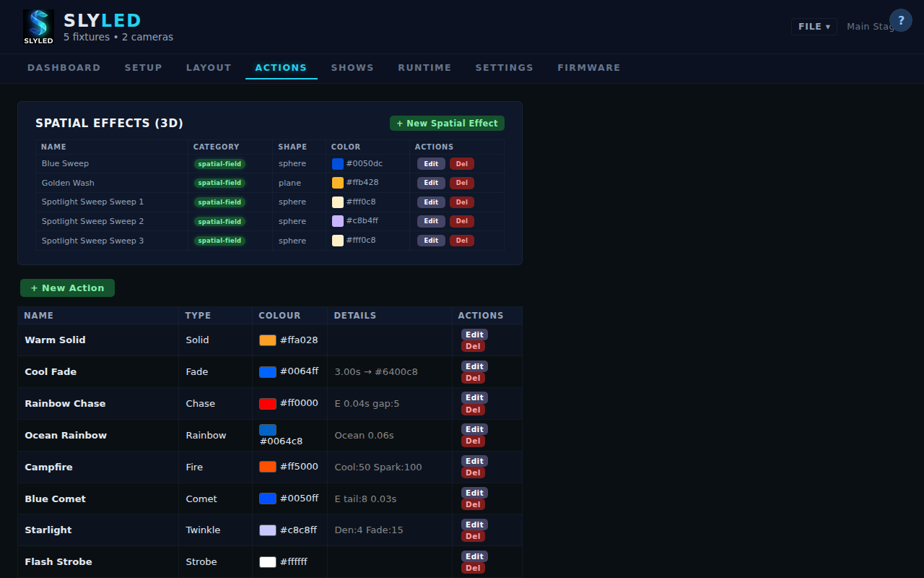Delete the Golden Wash spatial effect
This screenshot has width=924, height=578.
tap(461, 183)
